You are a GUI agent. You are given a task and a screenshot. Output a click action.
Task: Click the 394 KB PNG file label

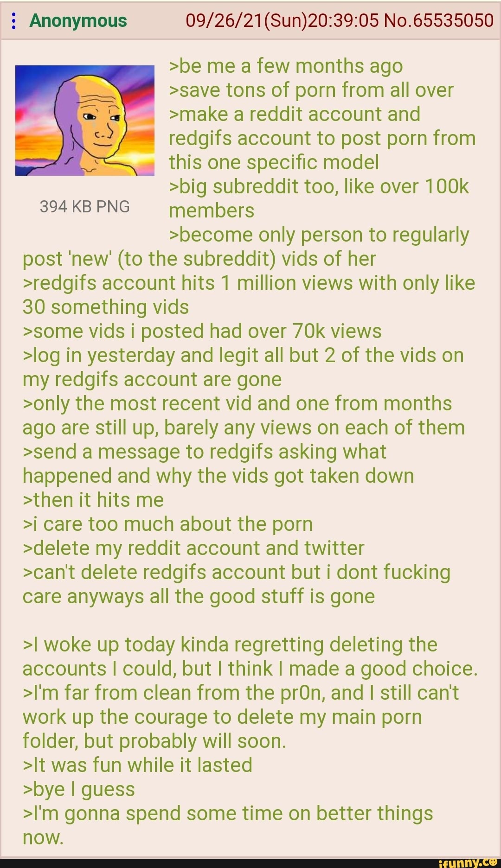(x=85, y=206)
